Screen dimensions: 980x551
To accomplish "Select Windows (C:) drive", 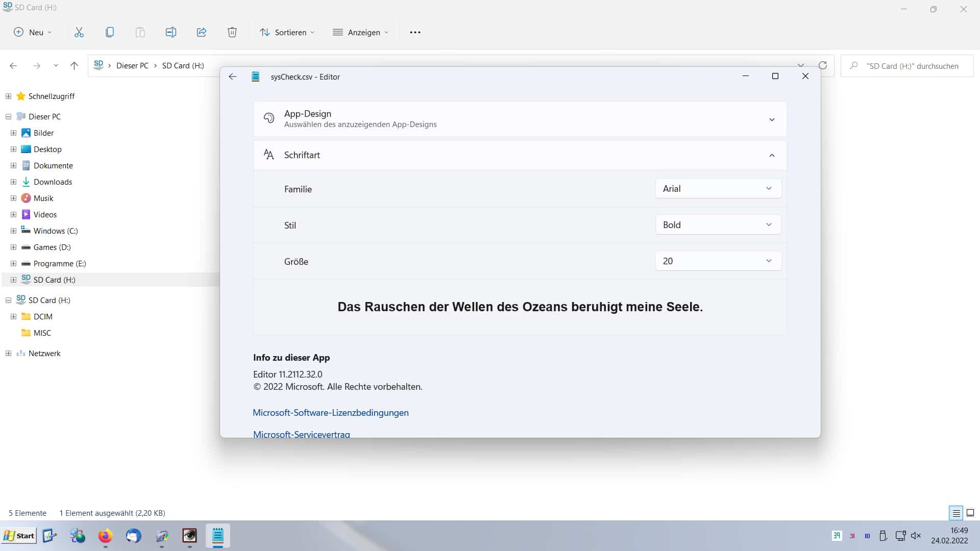I will [x=56, y=231].
